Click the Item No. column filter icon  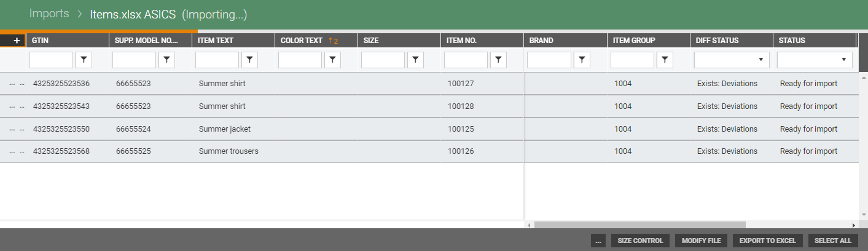(x=498, y=60)
